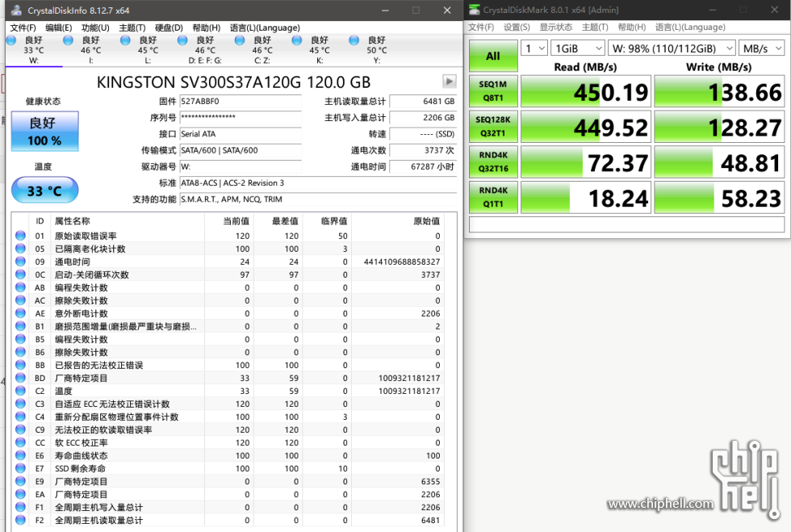The width and height of the screenshot is (791, 532).
Task: Run the SEQ1M Q8T1 test
Action: point(493,91)
